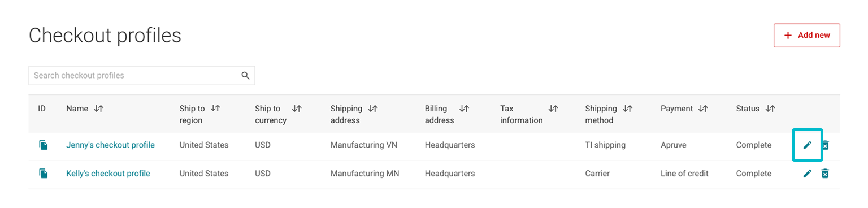Sort by Ship to currency column
Image resolution: width=868 pixels, height=208 pixels.
297,109
